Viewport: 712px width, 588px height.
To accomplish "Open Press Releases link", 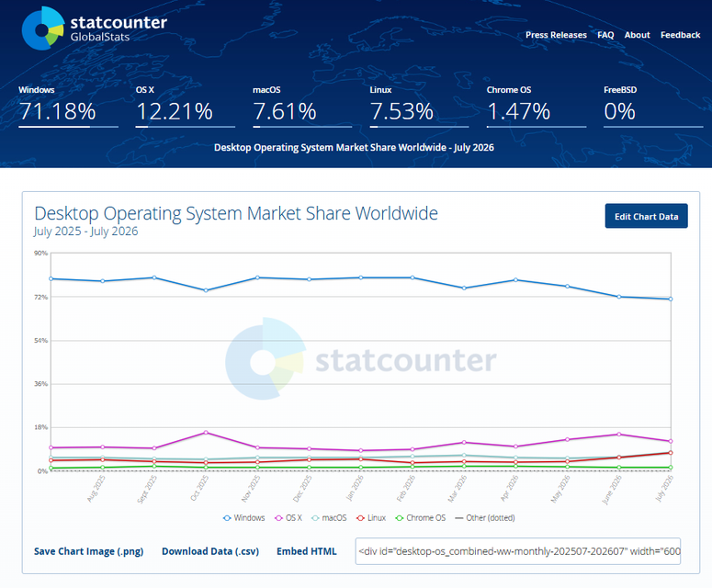I will click(556, 35).
